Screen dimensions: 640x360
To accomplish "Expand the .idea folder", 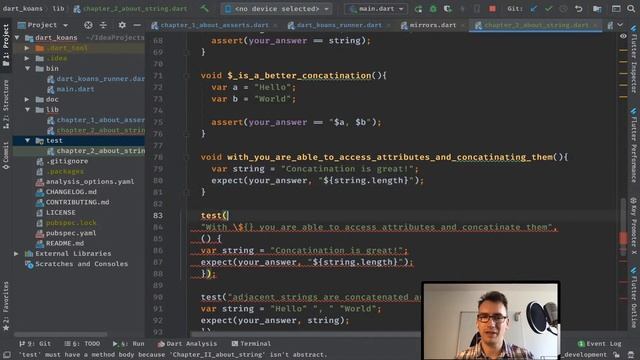I will pyautogui.click(x=27, y=58).
